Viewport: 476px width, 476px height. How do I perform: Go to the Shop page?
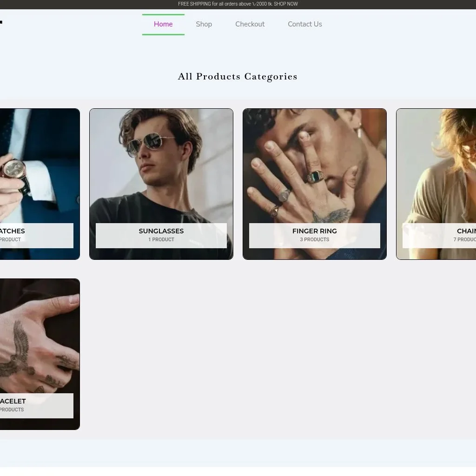(x=204, y=24)
